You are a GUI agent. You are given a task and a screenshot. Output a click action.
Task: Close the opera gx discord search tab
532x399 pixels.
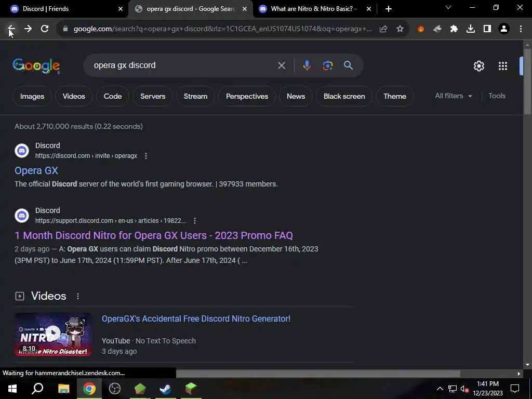pos(245,9)
